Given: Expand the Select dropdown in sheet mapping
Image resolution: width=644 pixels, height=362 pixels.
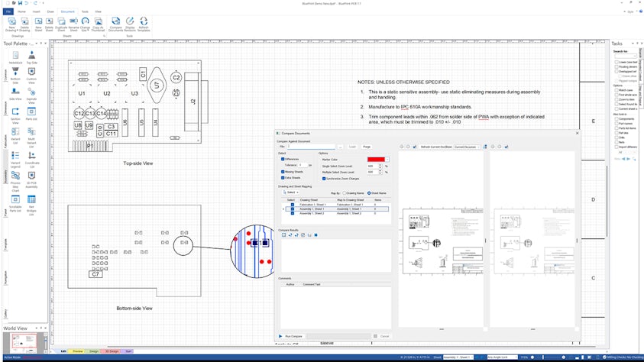Looking at the screenshot, I should (292, 192).
